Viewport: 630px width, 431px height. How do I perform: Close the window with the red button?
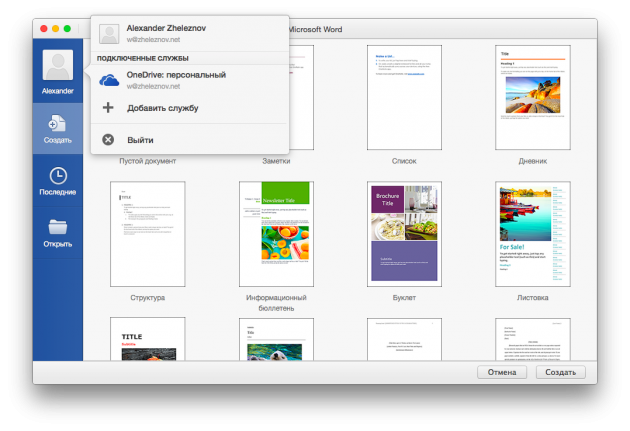click(44, 29)
